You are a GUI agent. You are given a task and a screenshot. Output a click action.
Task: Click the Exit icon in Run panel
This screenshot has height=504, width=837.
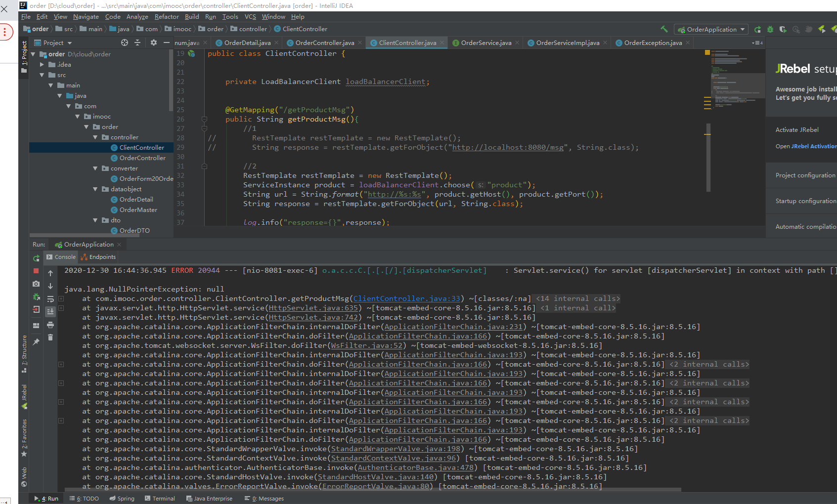[x=36, y=309]
